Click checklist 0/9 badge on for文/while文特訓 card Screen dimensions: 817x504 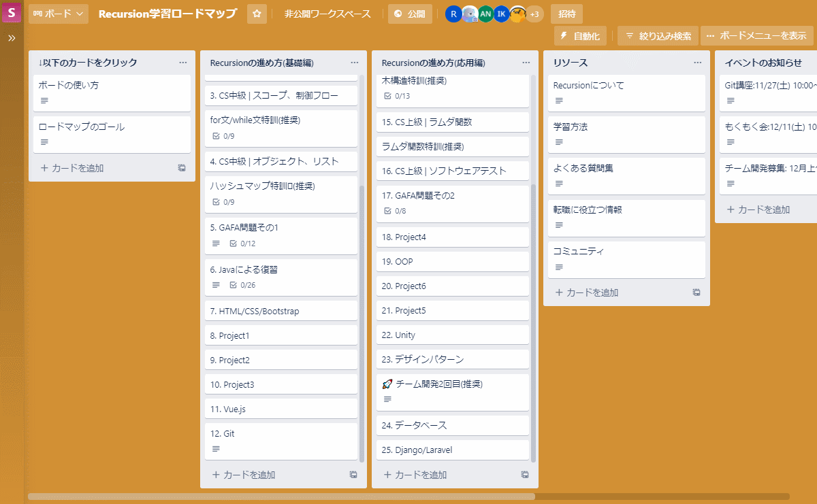tap(223, 136)
